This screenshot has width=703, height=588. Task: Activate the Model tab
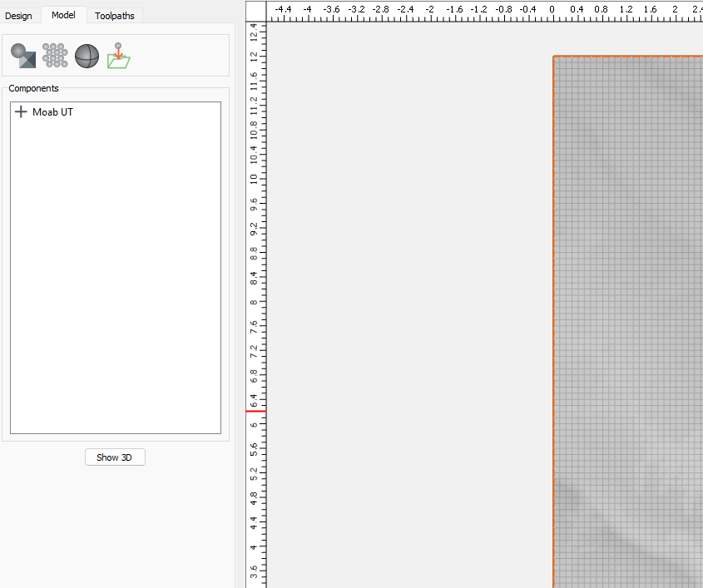click(x=63, y=15)
